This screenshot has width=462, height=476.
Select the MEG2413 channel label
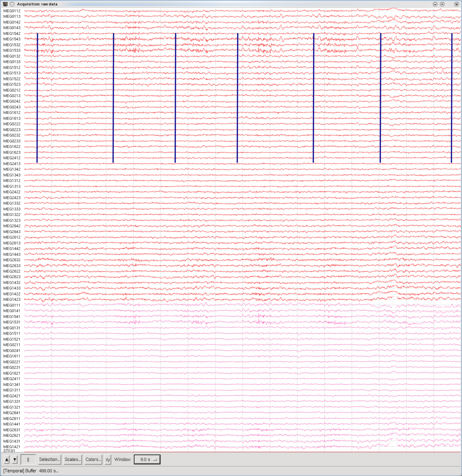[12, 164]
